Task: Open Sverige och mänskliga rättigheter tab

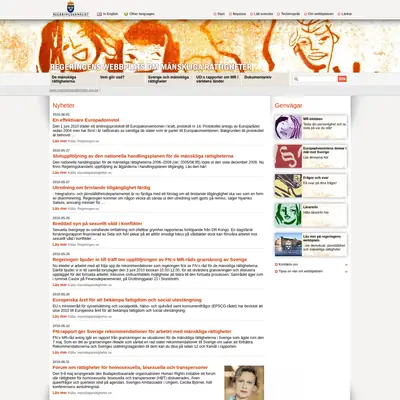Action: pos(169,79)
